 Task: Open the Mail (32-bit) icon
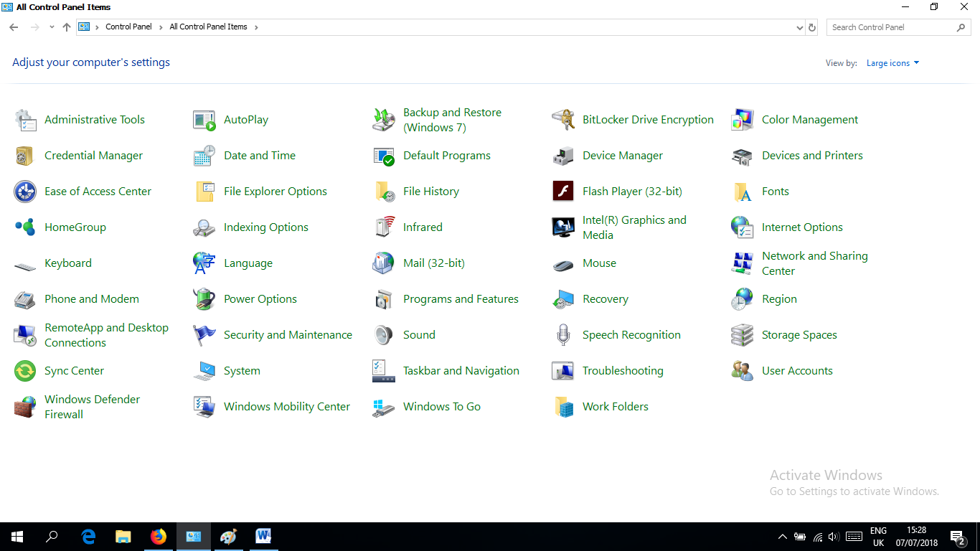[x=384, y=263]
